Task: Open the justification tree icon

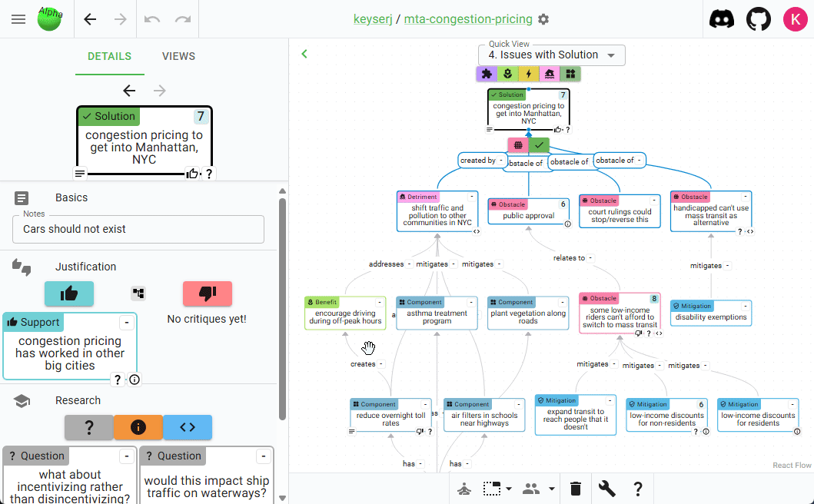Action: [138, 293]
